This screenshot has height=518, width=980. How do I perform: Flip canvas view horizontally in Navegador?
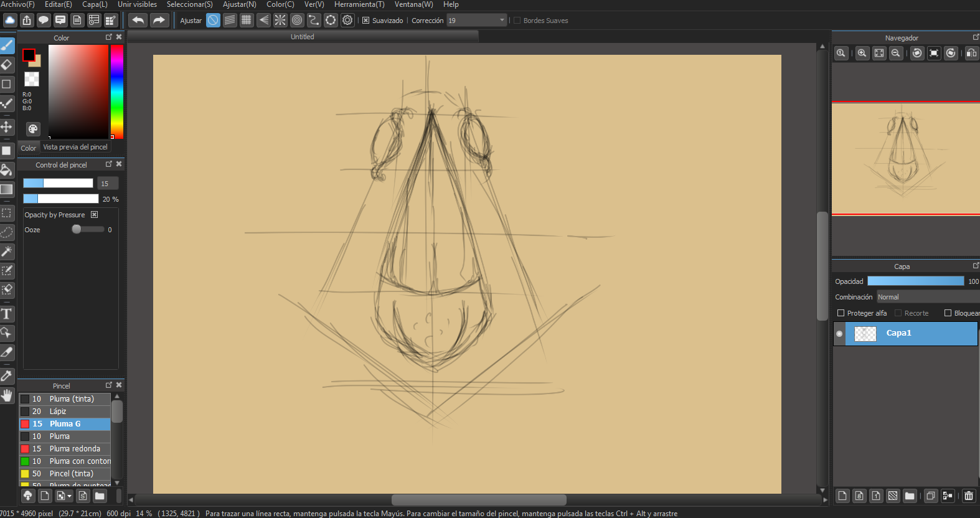pyautogui.click(x=972, y=54)
